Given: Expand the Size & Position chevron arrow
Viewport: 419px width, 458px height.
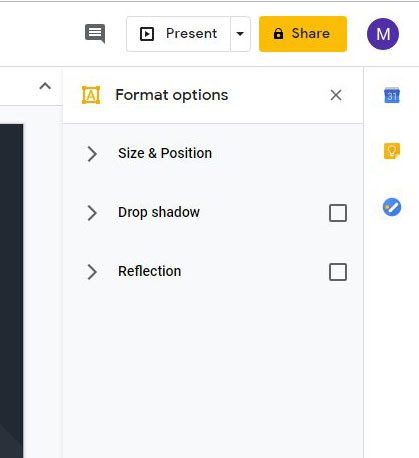Looking at the screenshot, I should [x=92, y=154].
